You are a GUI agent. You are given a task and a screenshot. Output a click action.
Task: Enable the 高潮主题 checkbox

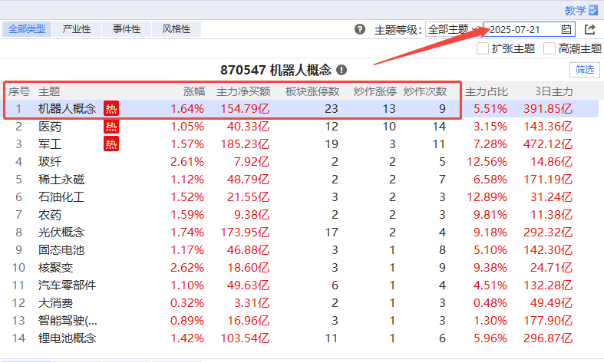coord(549,49)
